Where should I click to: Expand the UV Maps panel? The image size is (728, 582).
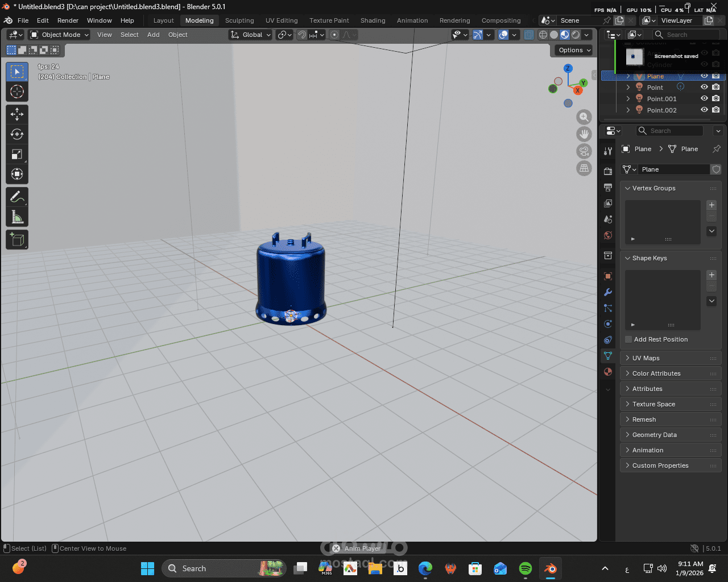coord(670,358)
